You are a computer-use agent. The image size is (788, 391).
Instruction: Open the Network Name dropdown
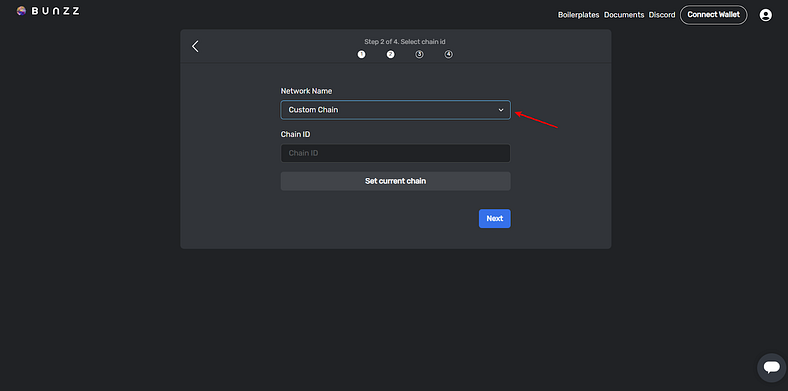point(396,110)
